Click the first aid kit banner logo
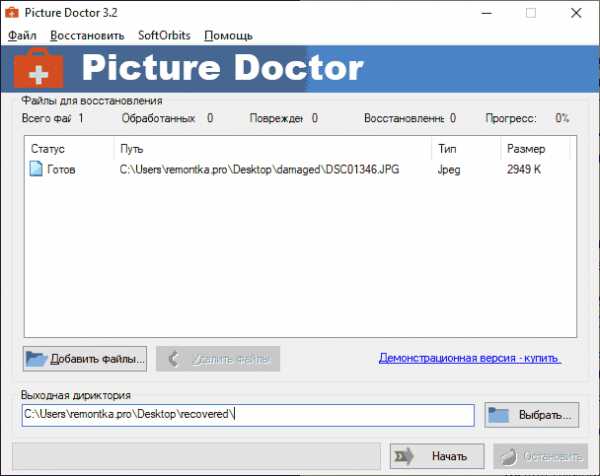 (x=39, y=69)
